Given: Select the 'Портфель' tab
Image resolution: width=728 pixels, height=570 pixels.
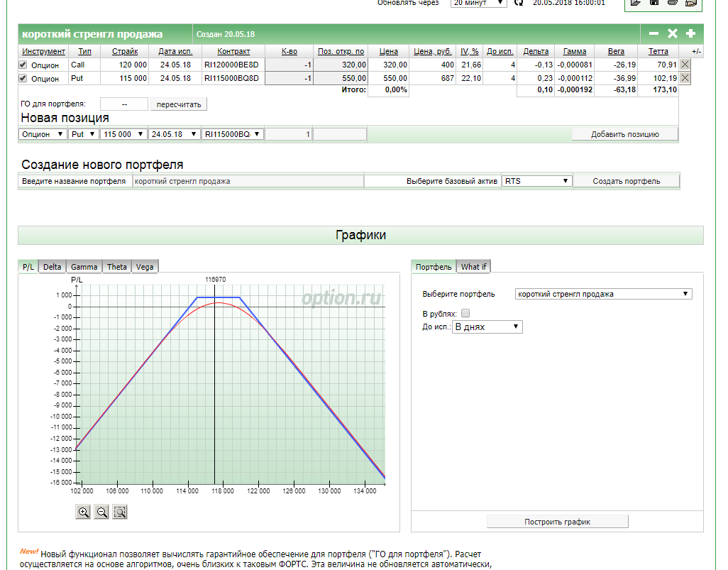Looking at the screenshot, I should [x=433, y=267].
